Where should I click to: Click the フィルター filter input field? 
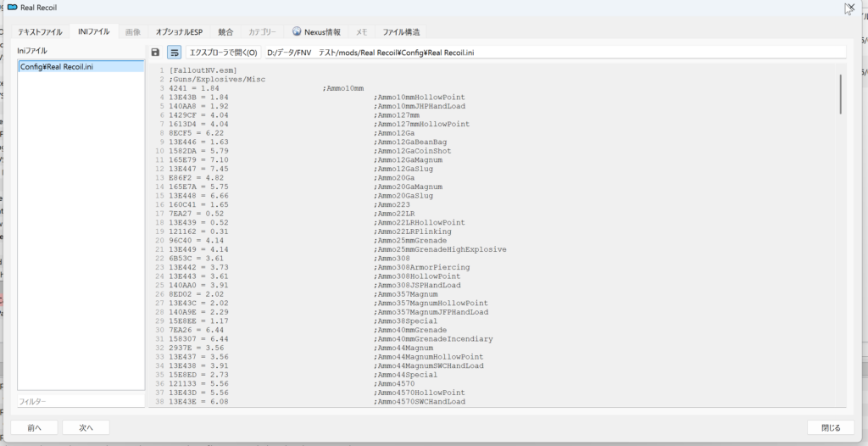pyautogui.click(x=81, y=401)
